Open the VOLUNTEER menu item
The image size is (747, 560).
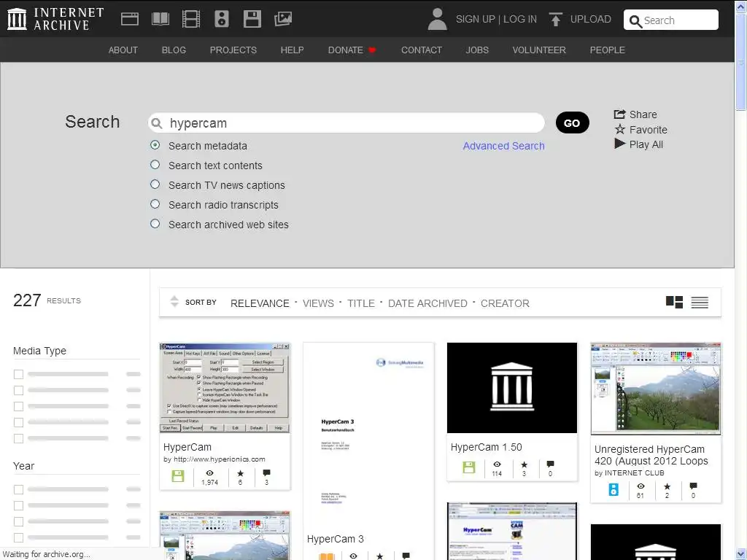coord(539,50)
